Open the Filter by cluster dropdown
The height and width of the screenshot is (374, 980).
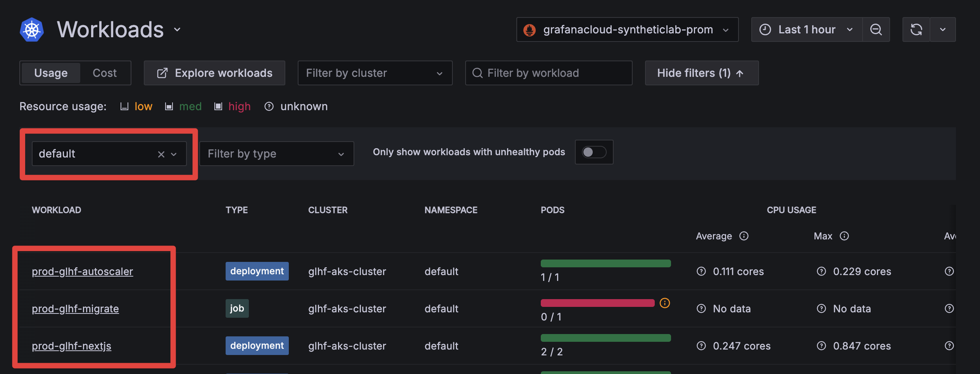[x=375, y=73]
